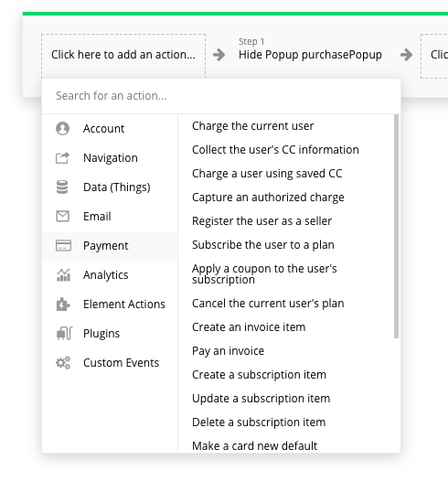Select the Element Actions puzzle icon
Viewport: 448px width, 481px height.
click(63, 305)
